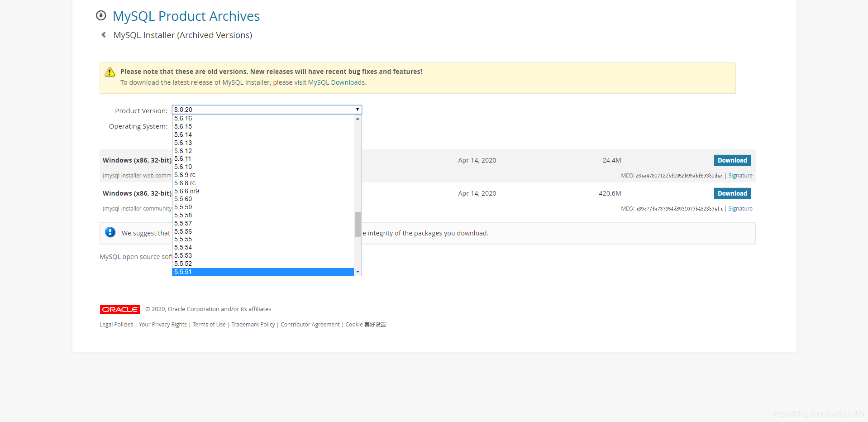868x422 pixels.
Task: Click the version list scroll down arrow
Action: [x=358, y=272]
